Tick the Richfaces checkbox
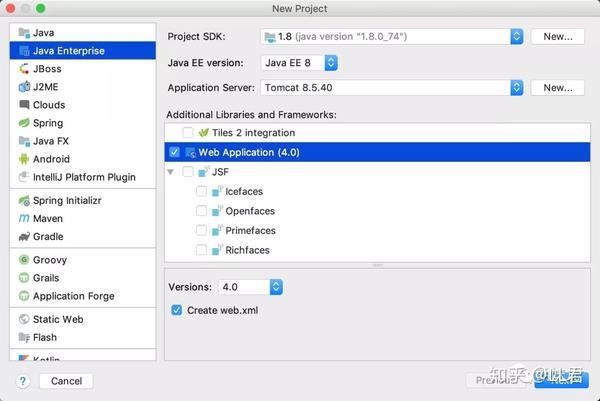Image resolution: width=600 pixels, height=401 pixels. click(201, 250)
